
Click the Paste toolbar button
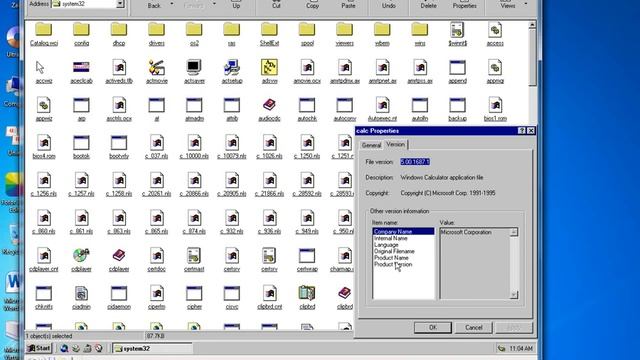coord(348,5)
